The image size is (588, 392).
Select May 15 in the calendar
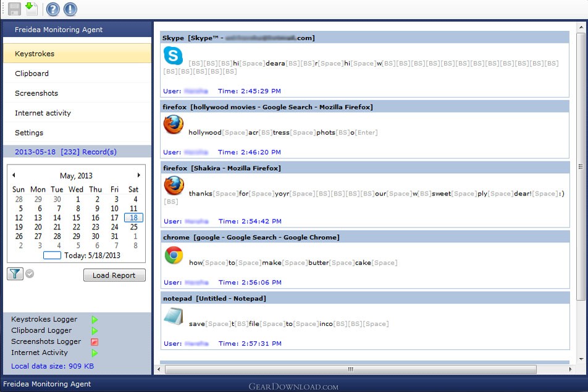(x=76, y=218)
